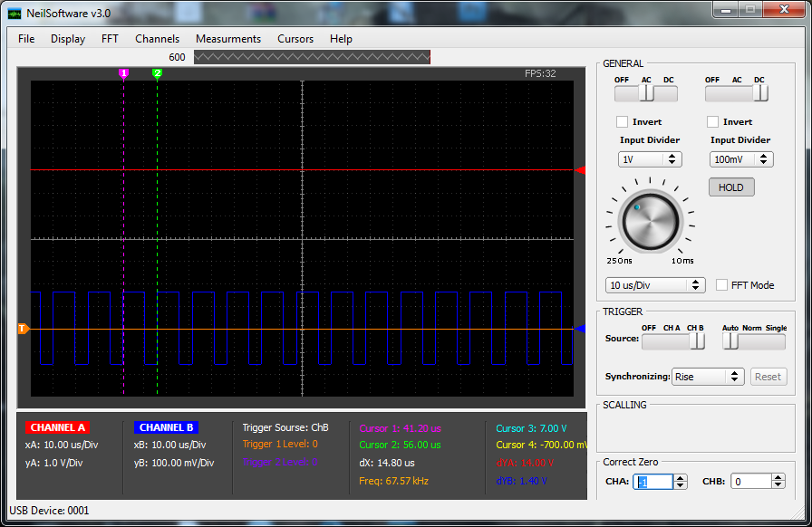Click the CHA Correct Zero input field
The height and width of the screenshot is (527, 812).
(x=653, y=482)
